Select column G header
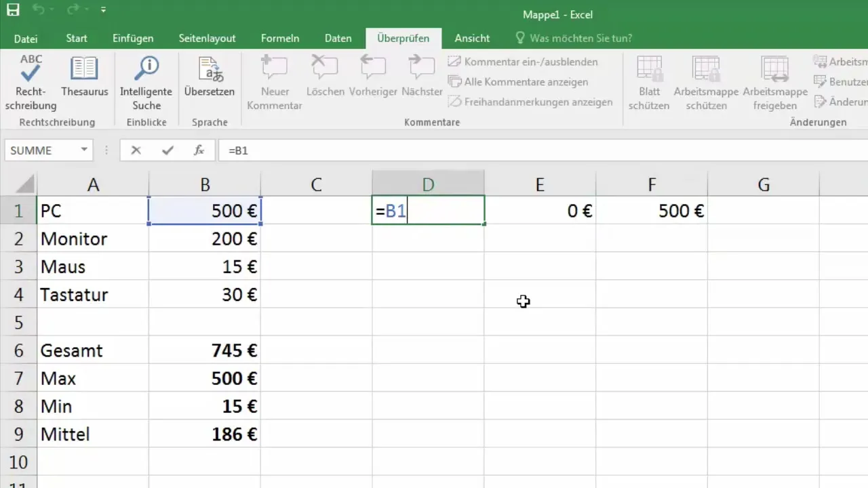 pos(764,184)
